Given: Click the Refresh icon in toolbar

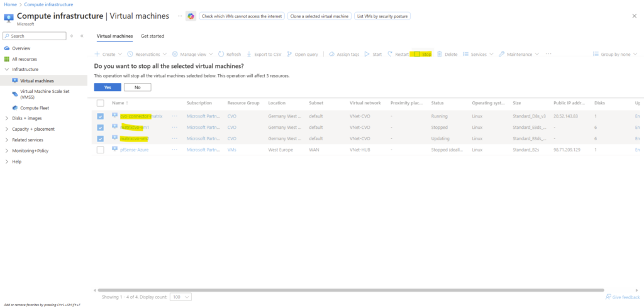Looking at the screenshot, I should tap(222, 55).
